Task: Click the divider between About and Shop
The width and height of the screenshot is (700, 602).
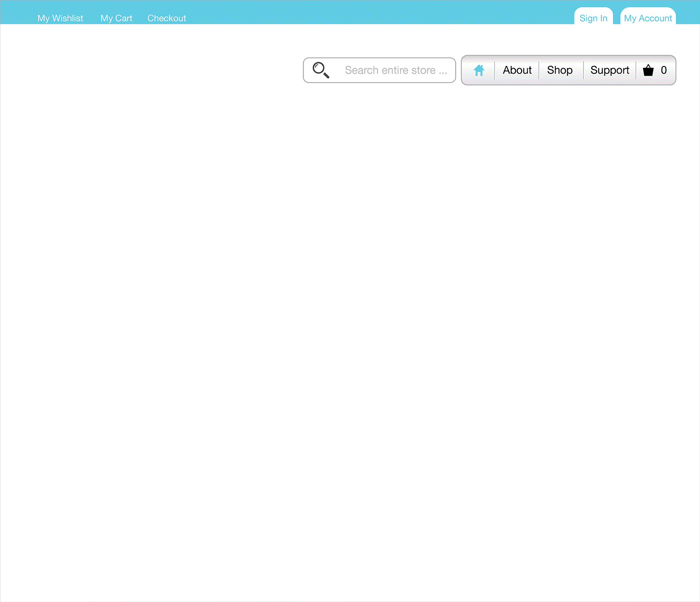Action: [x=539, y=70]
